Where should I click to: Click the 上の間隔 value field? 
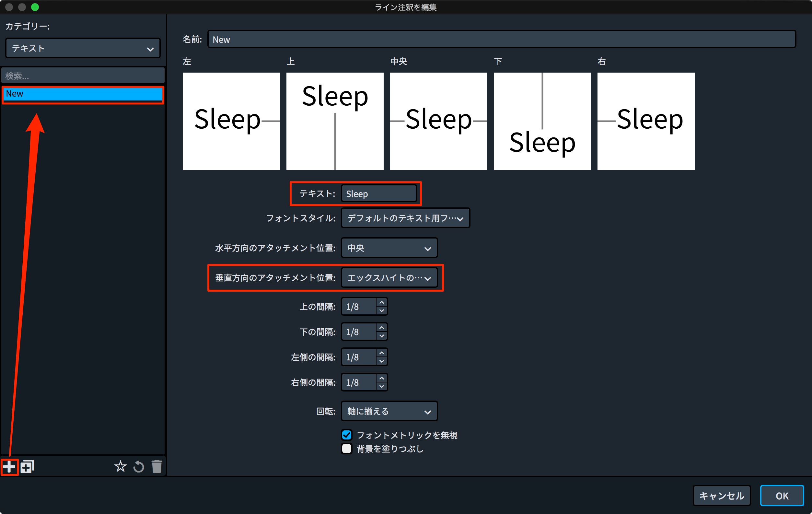pos(358,307)
